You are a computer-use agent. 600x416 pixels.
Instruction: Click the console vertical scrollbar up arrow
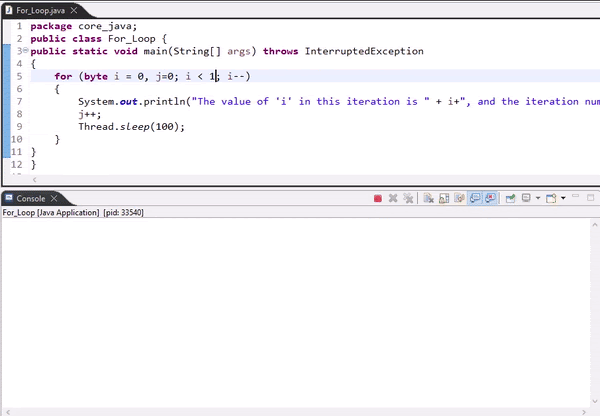(x=595, y=225)
